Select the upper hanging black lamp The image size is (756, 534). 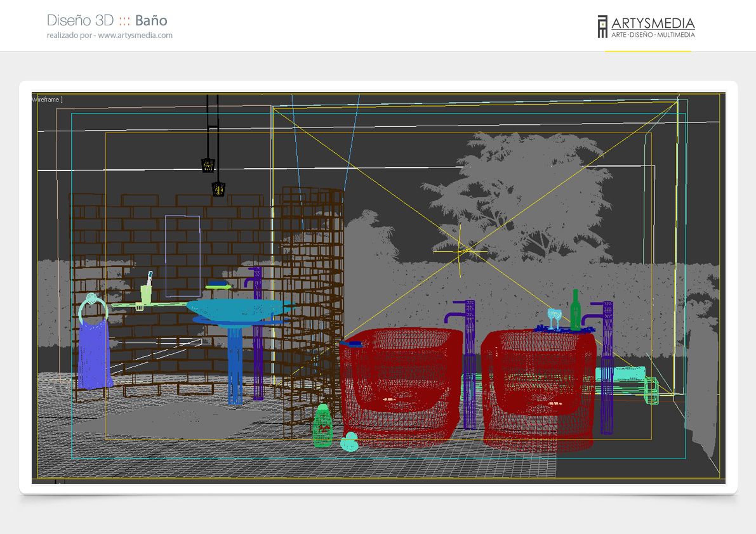click(x=208, y=165)
